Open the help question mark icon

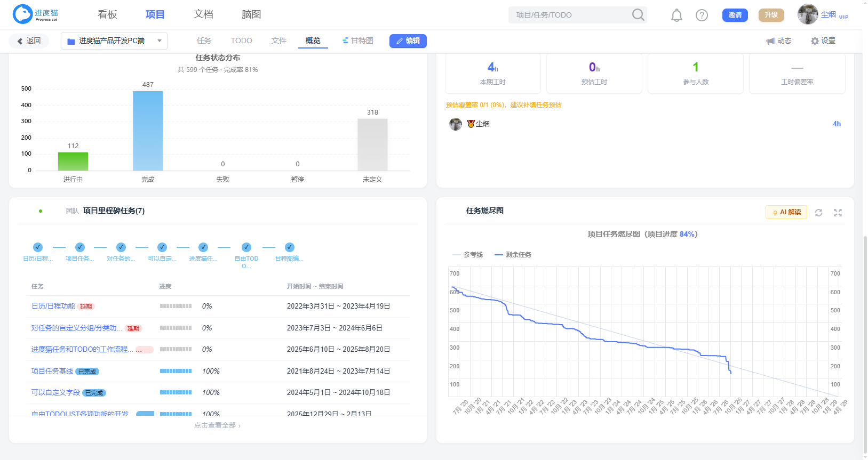click(x=702, y=15)
